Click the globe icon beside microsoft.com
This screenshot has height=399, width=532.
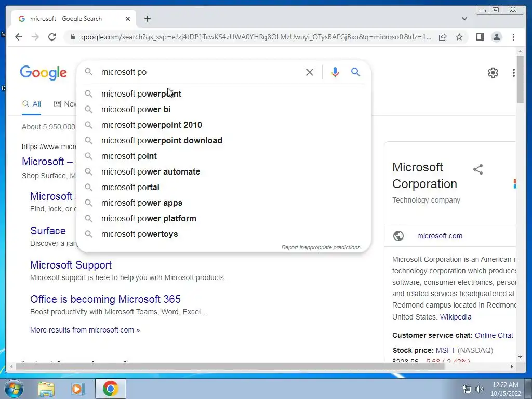[x=398, y=236]
